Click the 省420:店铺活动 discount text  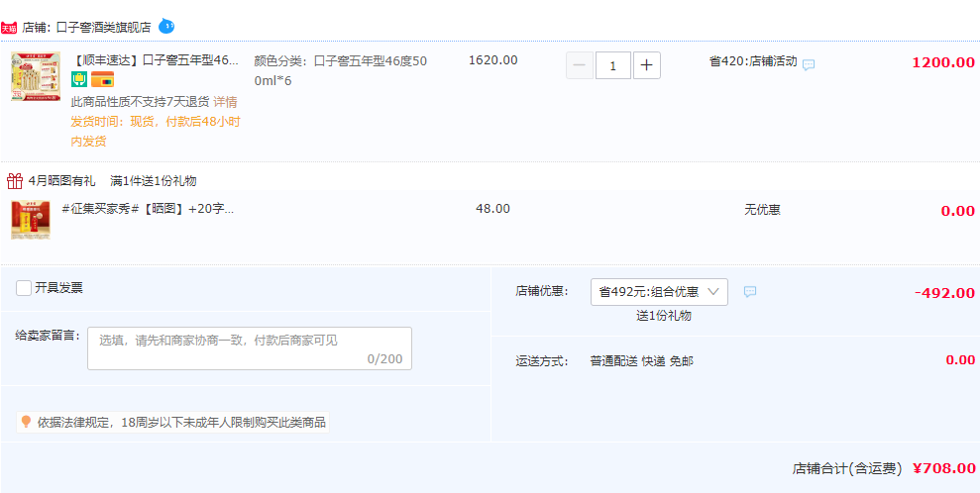753,61
